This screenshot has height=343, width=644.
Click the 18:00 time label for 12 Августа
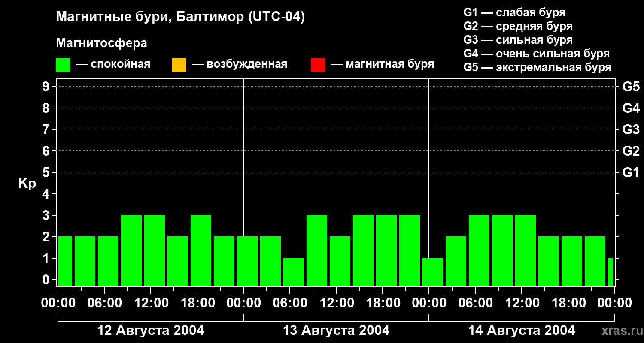click(x=197, y=303)
